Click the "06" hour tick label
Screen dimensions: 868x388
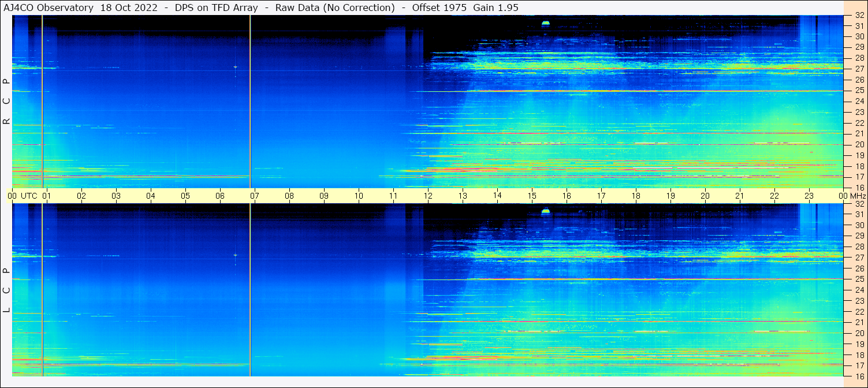pyautogui.click(x=220, y=196)
